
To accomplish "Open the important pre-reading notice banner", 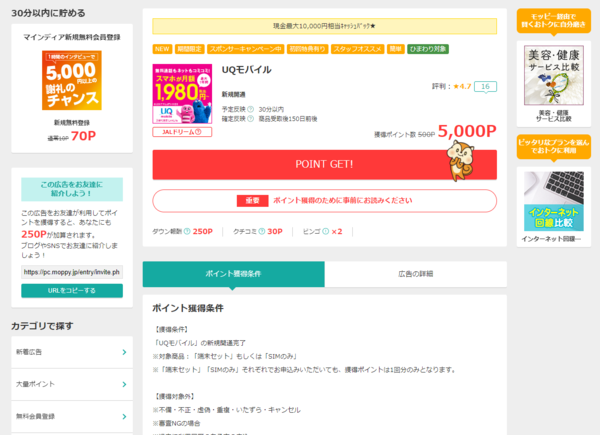I will pyautogui.click(x=324, y=200).
